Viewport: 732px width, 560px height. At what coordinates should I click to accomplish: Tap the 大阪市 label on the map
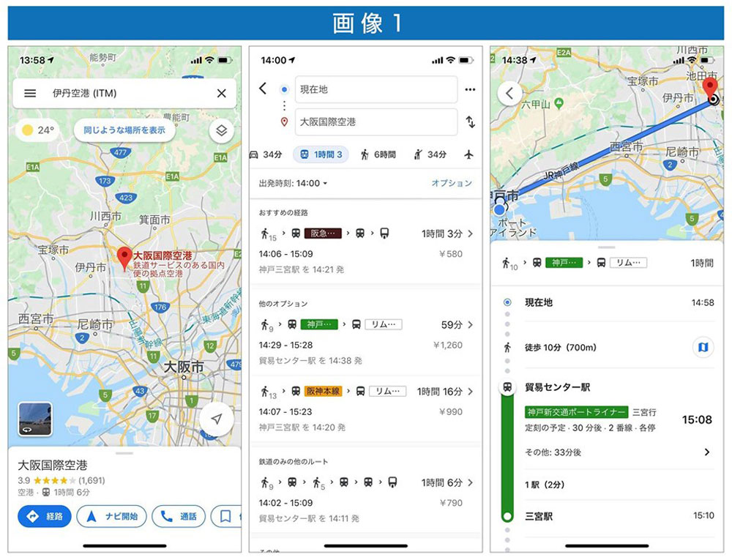coord(184,367)
